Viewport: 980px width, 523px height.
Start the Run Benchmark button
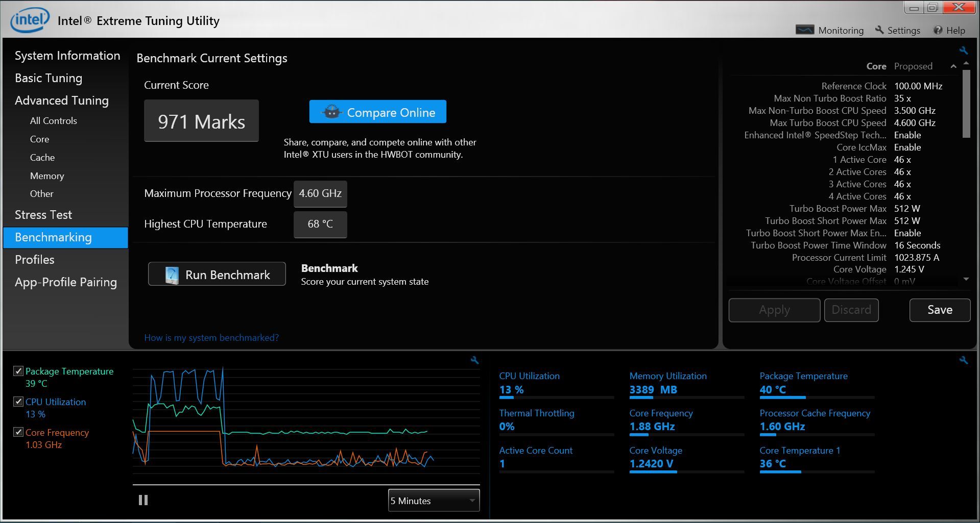pos(217,275)
